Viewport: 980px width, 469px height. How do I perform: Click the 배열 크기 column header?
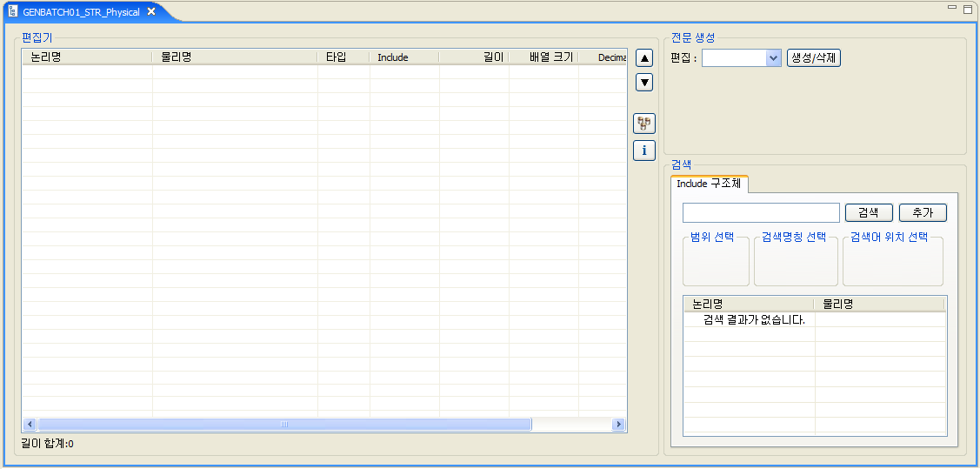coord(543,57)
